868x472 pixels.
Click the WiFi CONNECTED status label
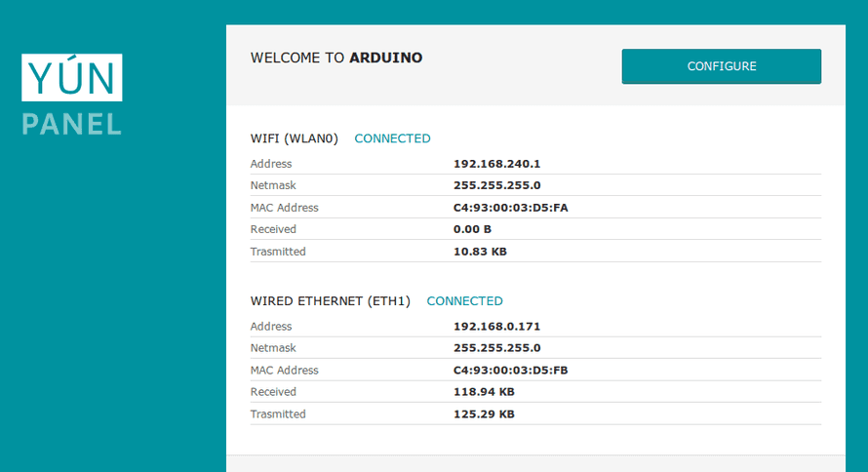pos(392,138)
